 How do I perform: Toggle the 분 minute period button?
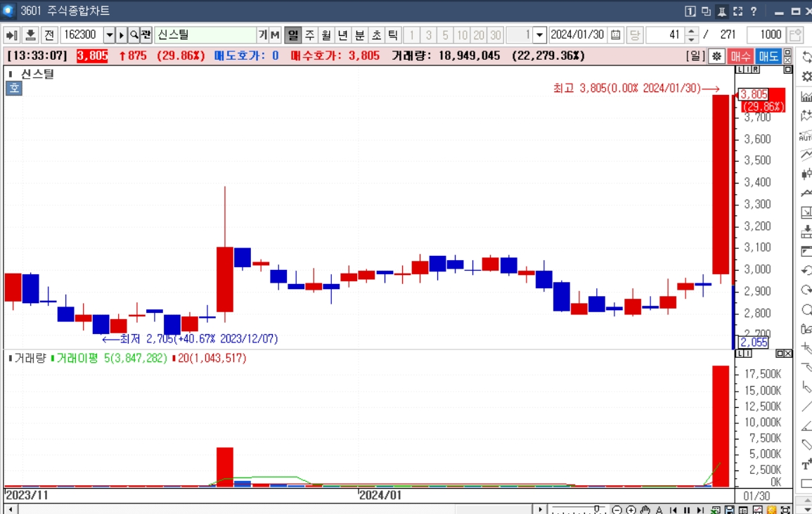point(359,34)
